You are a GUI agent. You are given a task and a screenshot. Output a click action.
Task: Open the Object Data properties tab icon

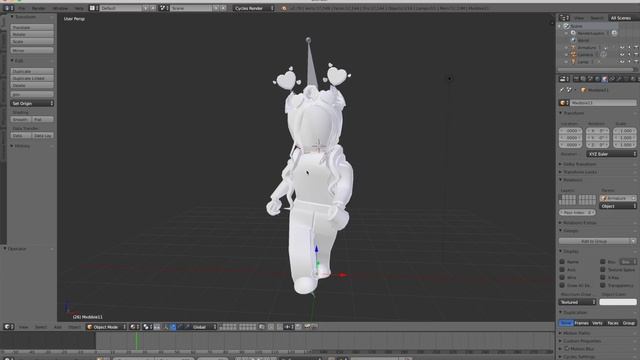click(x=627, y=79)
